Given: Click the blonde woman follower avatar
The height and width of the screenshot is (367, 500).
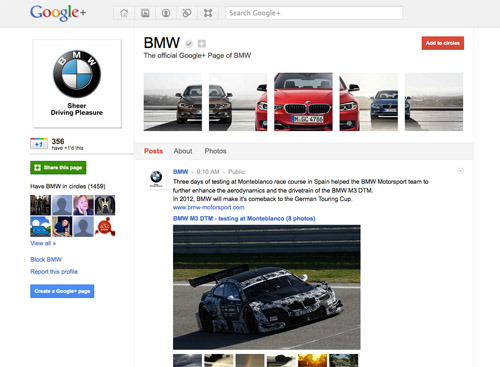Looking at the screenshot, I should coord(83,205).
